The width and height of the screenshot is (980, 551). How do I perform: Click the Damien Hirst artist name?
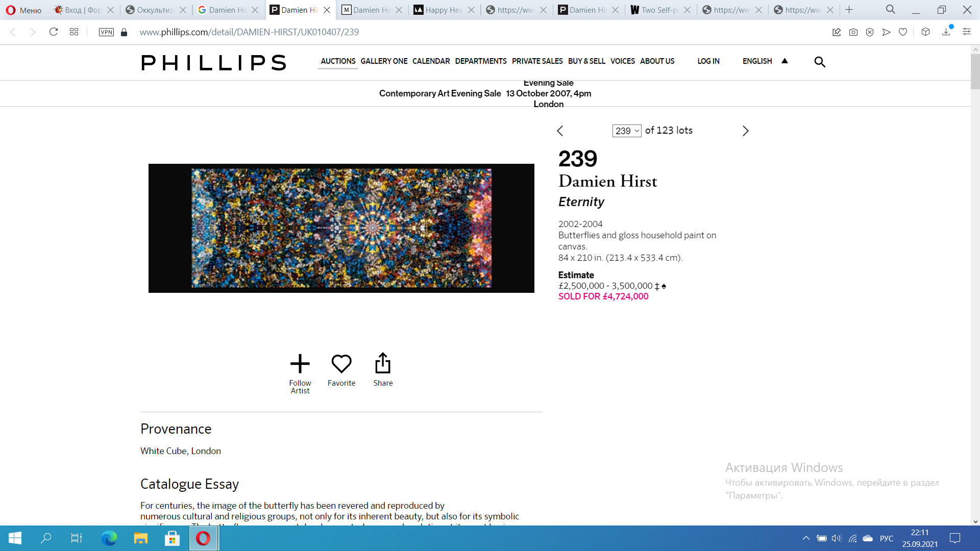point(607,181)
